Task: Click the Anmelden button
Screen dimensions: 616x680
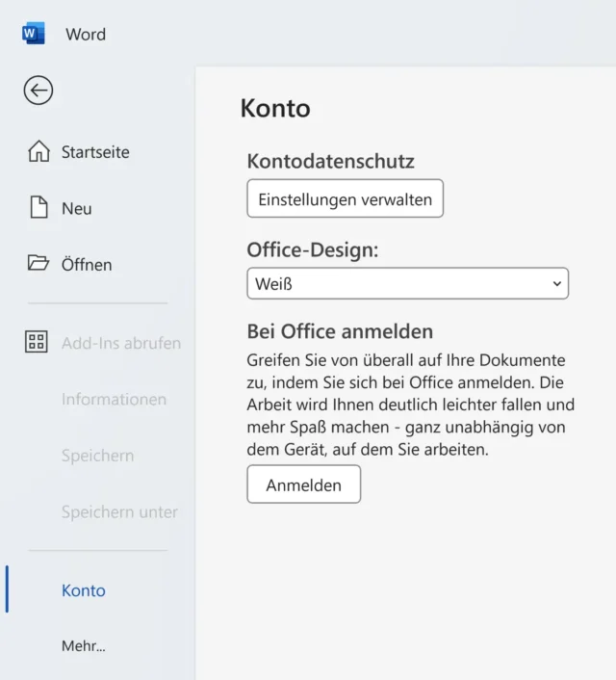Action: click(303, 484)
